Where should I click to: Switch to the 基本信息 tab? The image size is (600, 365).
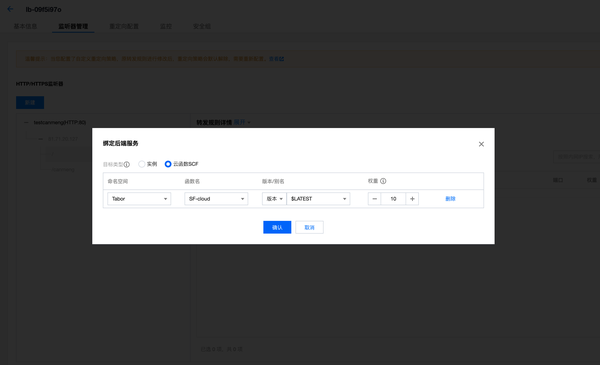25,26
